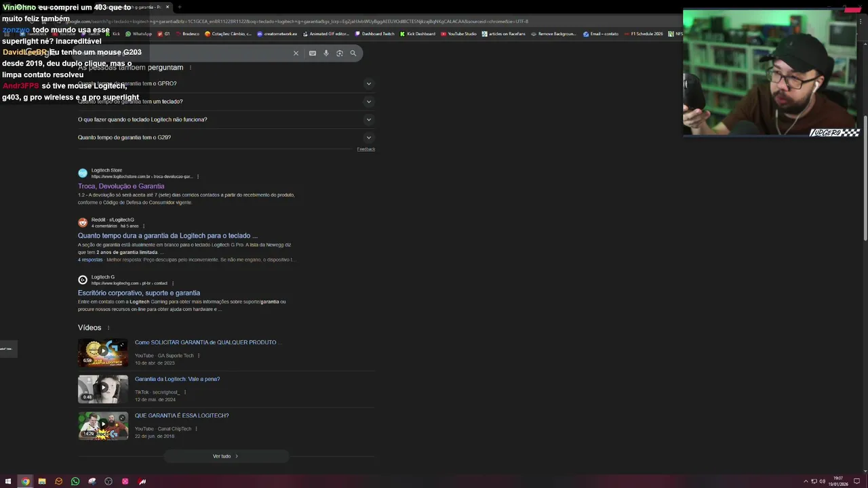This screenshot has height=488, width=868.
Task: Open more options for Logitech Store result
Action: coord(198,176)
